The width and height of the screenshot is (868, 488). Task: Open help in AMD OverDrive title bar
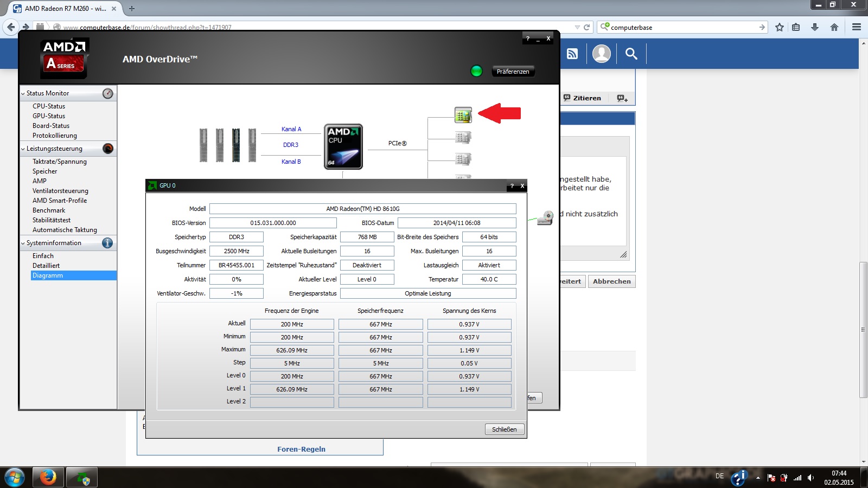click(x=527, y=38)
